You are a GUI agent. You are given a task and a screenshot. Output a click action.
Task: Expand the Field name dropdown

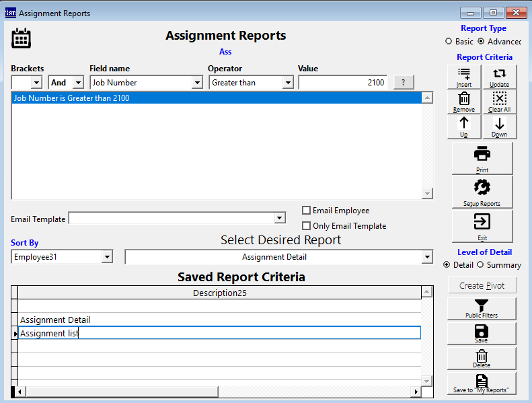(x=197, y=83)
